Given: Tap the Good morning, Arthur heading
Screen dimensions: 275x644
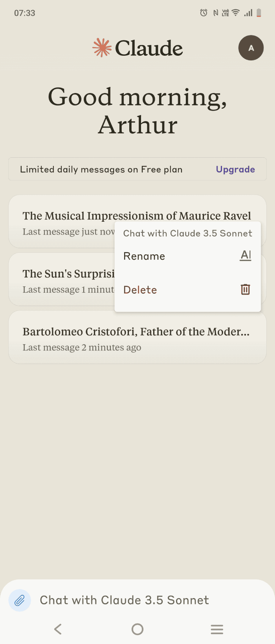Looking at the screenshot, I should 137,111.
